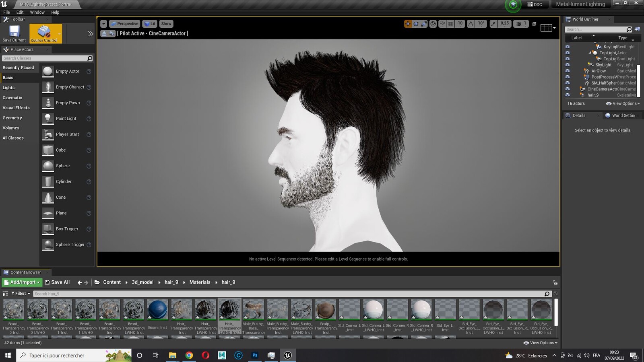The image size is (644, 362).
Task: Open the Perspective viewport dropdown
Action: coord(124,24)
